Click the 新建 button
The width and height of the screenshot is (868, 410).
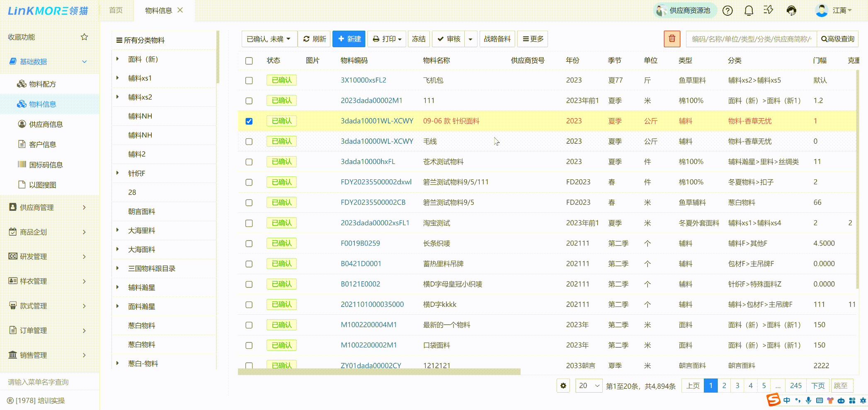[x=349, y=39]
